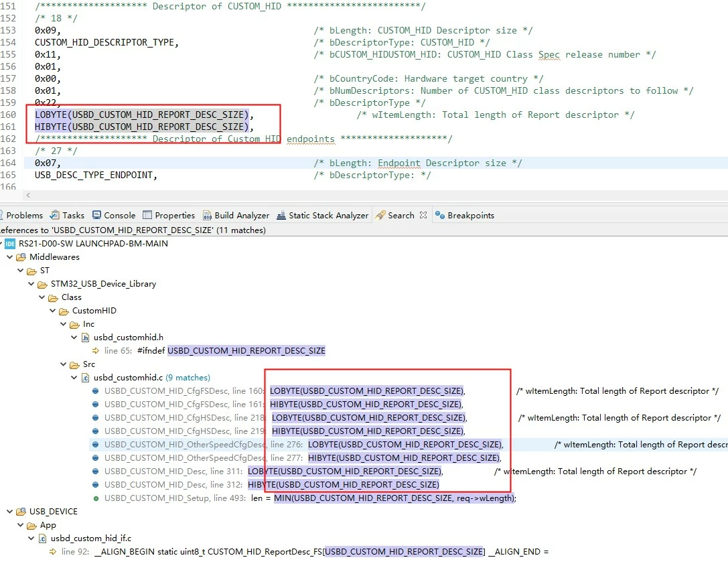Viewport: 728px width, 578px height.
Task: Close the Search view tab
Action: (x=423, y=215)
